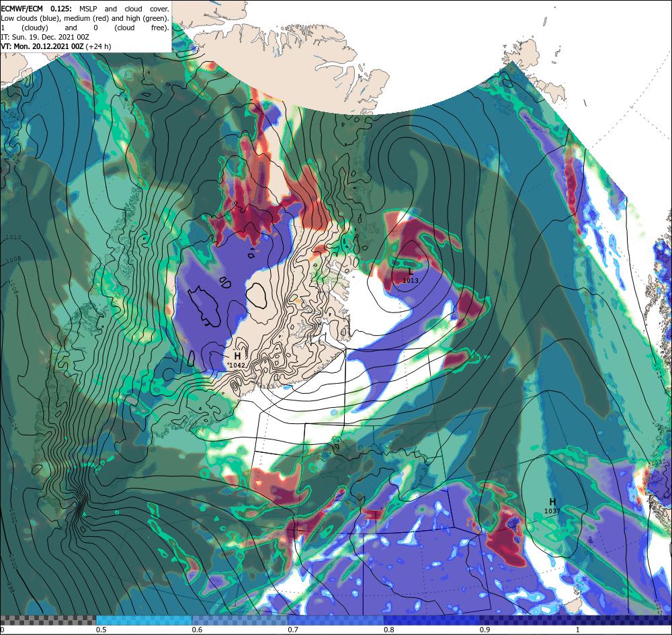Click the '(+24 h)' forecast offset text
This screenshot has height=635, width=672.
[99, 46]
